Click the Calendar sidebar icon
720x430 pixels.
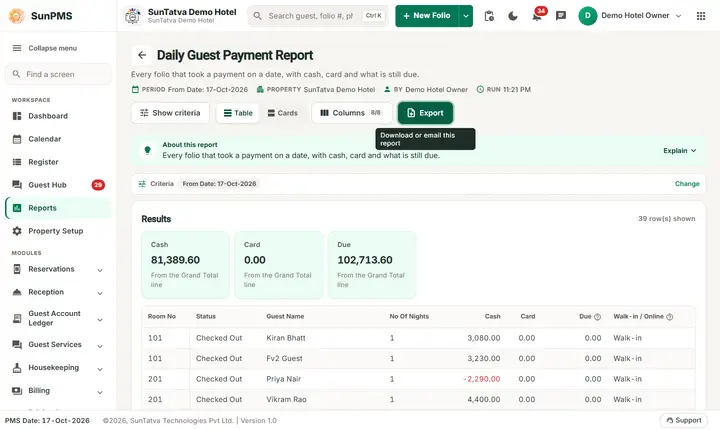coord(17,139)
